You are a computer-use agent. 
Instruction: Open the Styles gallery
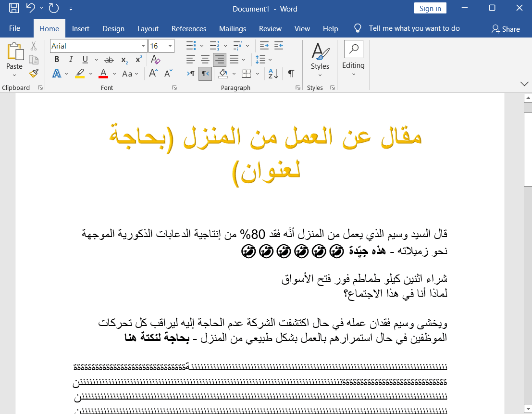(320, 60)
